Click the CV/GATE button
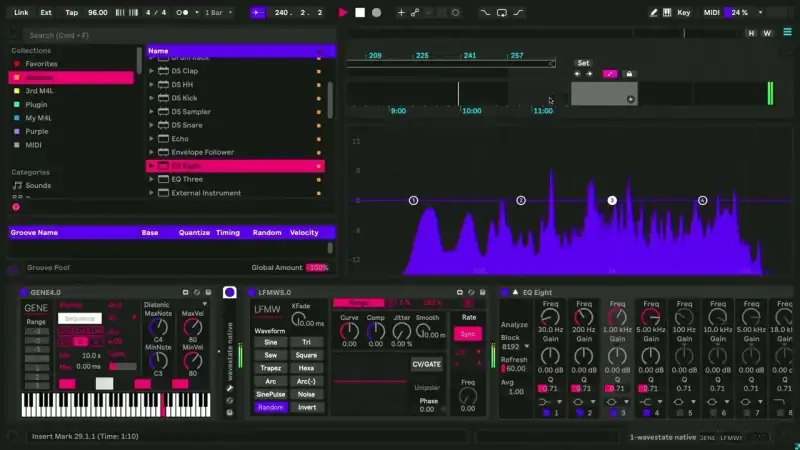Image resolution: width=800 pixels, height=450 pixels. tap(427, 364)
